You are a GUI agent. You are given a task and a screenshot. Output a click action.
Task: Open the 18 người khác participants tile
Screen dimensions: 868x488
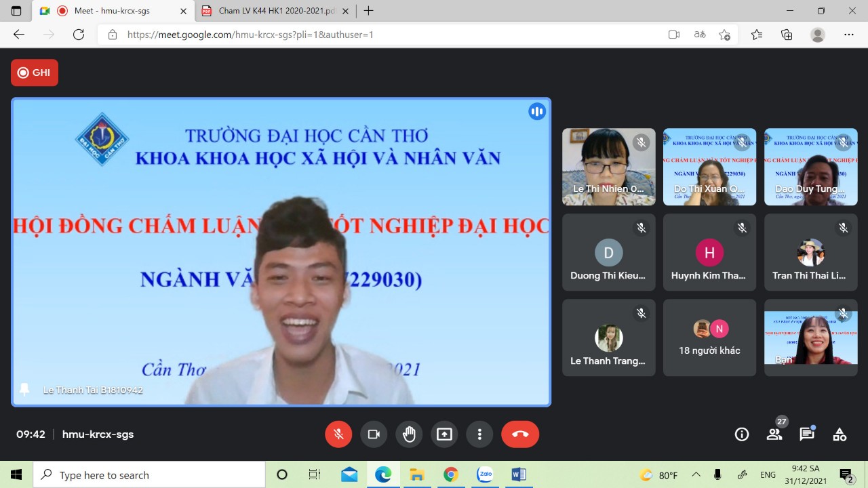pos(709,338)
